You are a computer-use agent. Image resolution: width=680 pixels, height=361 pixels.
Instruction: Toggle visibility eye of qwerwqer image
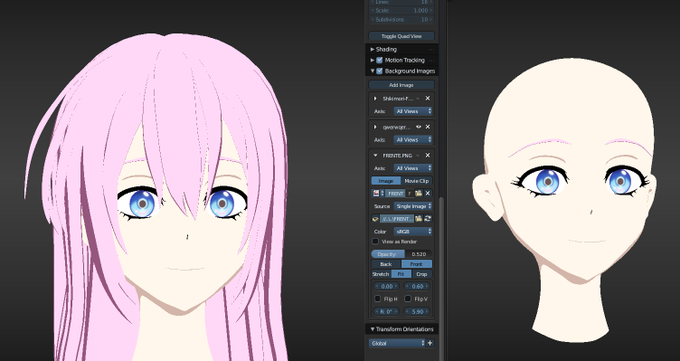tap(418, 127)
